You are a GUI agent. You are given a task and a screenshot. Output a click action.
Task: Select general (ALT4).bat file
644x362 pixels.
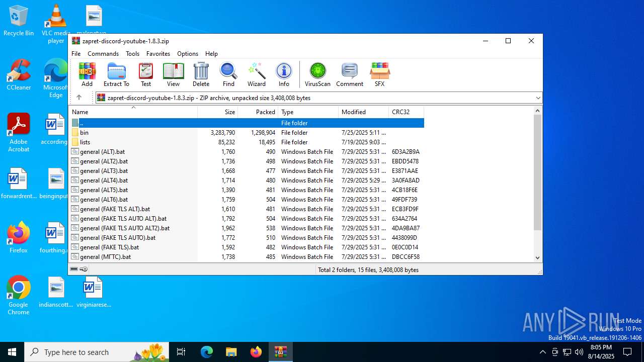click(x=247, y=180)
